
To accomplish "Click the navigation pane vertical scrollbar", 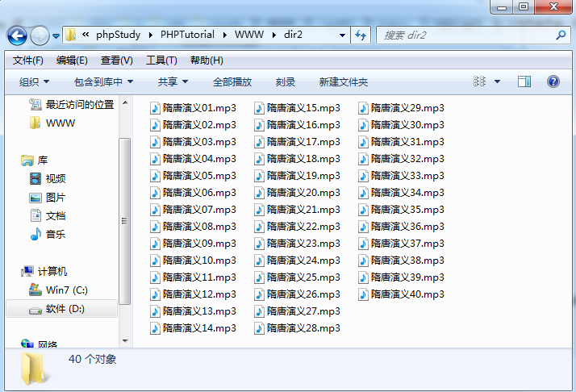I will pos(125,222).
